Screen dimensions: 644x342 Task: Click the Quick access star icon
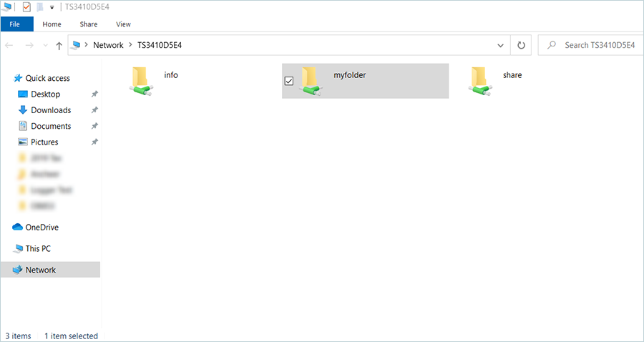(x=18, y=79)
